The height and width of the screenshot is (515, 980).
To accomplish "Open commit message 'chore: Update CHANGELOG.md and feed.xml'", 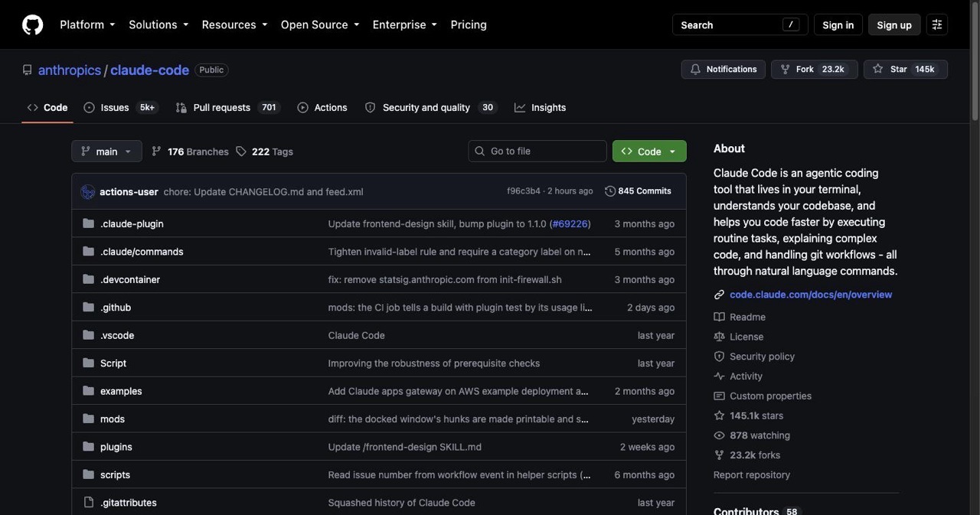I will pos(263,192).
